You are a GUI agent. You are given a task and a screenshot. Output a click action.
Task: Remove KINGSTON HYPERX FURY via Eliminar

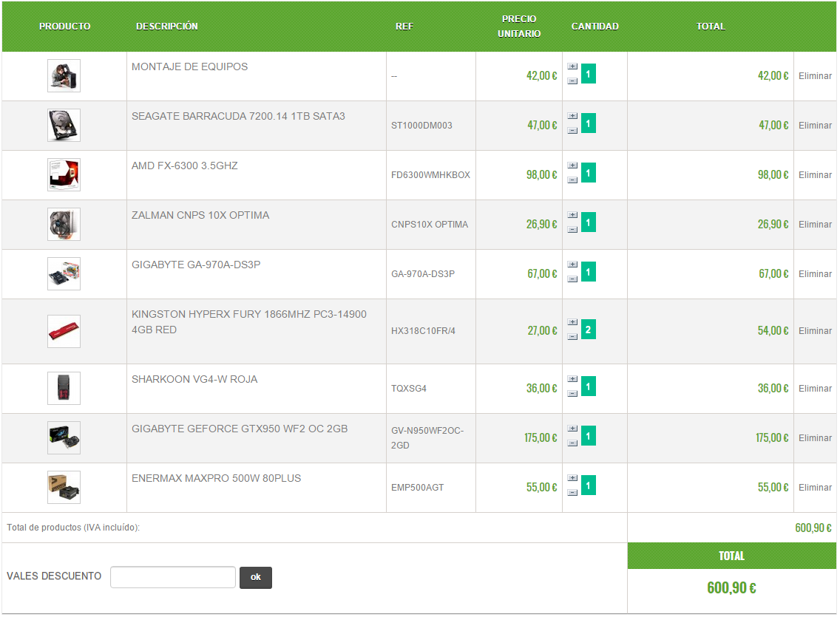tap(815, 331)
